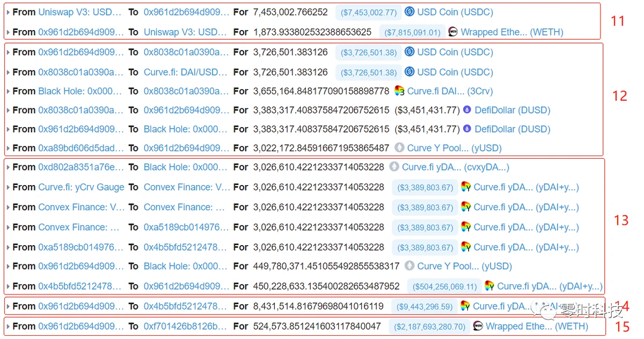
Task: Expand the transfer row From 0xa89bd606d5dad
Action: click(8, 149)
